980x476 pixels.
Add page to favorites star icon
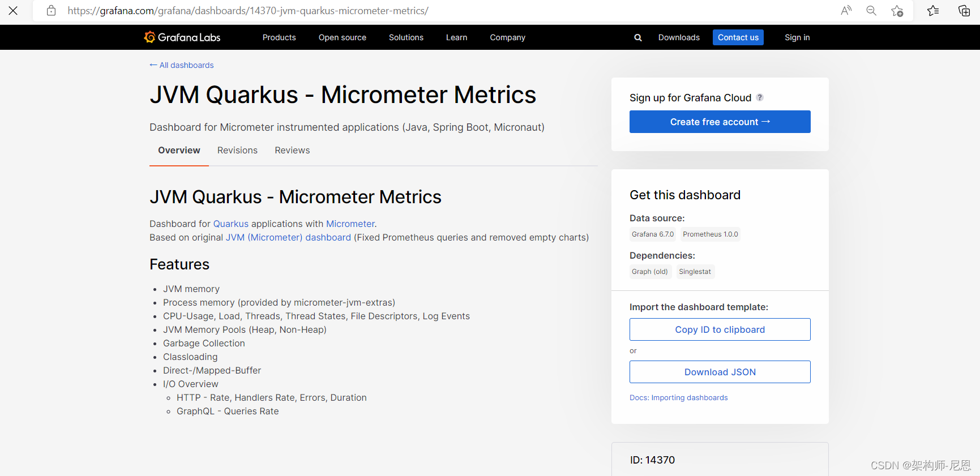897,11
